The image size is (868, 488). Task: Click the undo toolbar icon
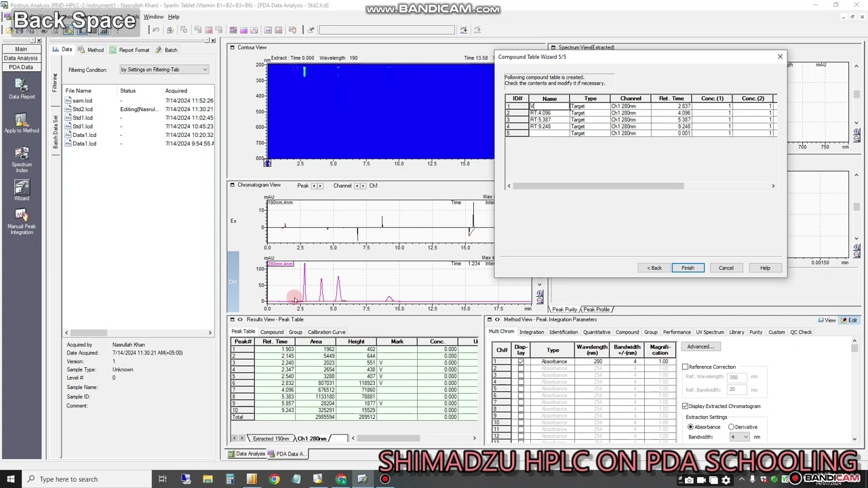pos(156,30)
